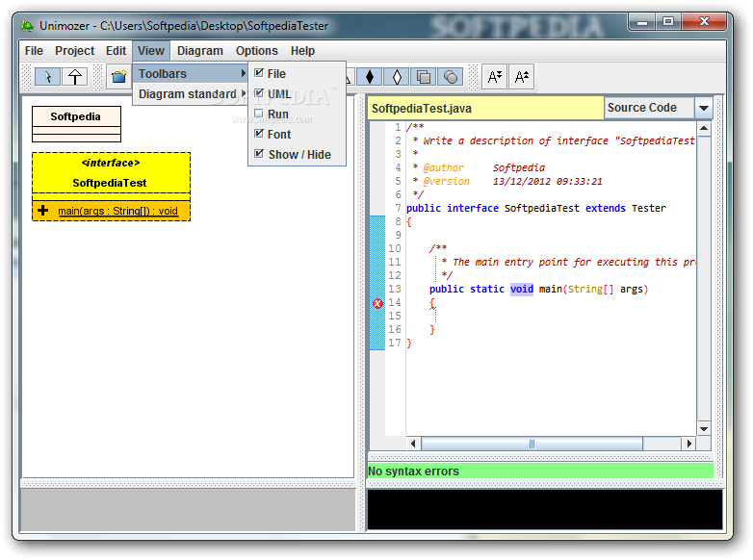Open the Edit menu

tap(116, 51)
